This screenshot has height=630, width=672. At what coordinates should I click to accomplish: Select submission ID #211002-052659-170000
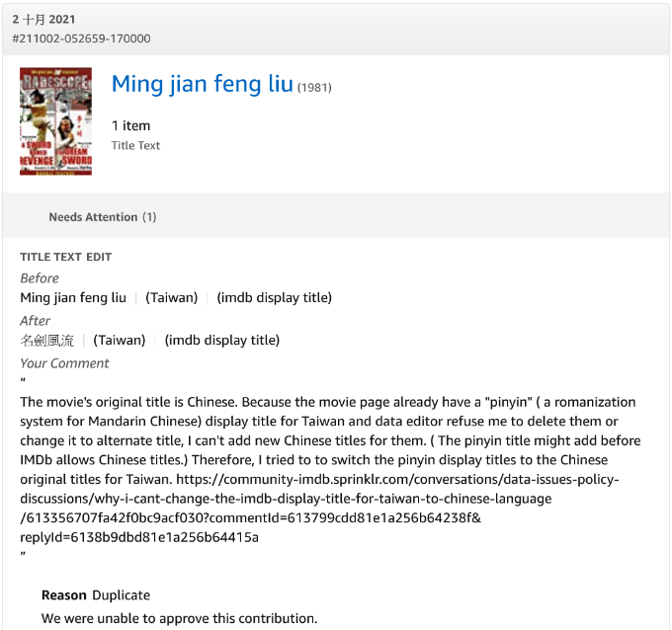[81, 39]
